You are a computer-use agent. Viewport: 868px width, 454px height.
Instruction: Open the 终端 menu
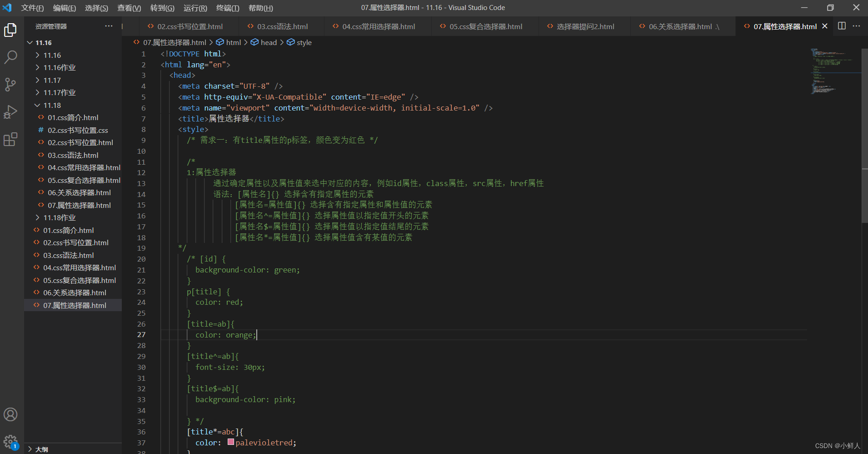click(228, 8)
